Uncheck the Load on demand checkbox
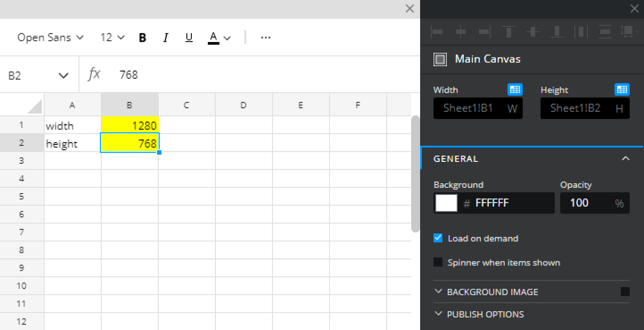Viewport: 644px width, 330px height. pos(438,238)
